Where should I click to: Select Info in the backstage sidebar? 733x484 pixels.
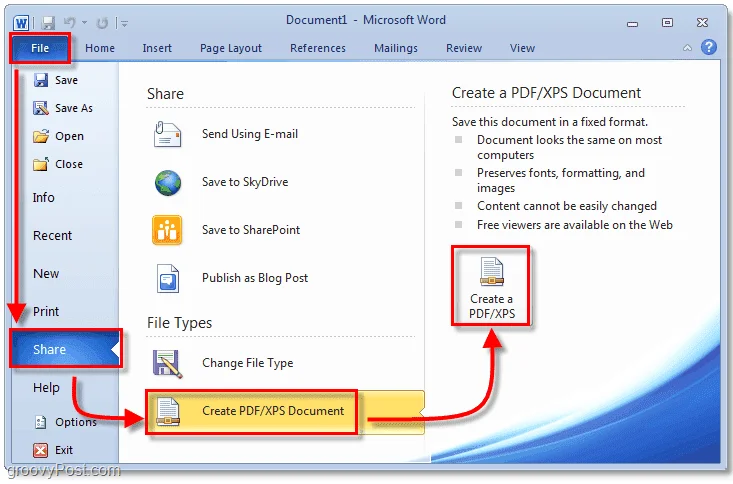pos(43,198)
